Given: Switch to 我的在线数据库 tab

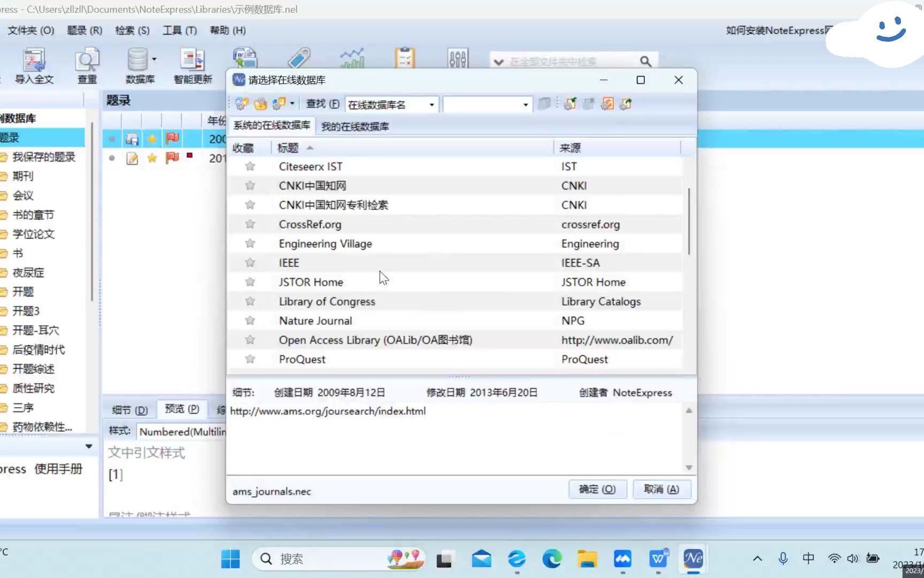Looking at the screenshot, I should click(355, 126).
